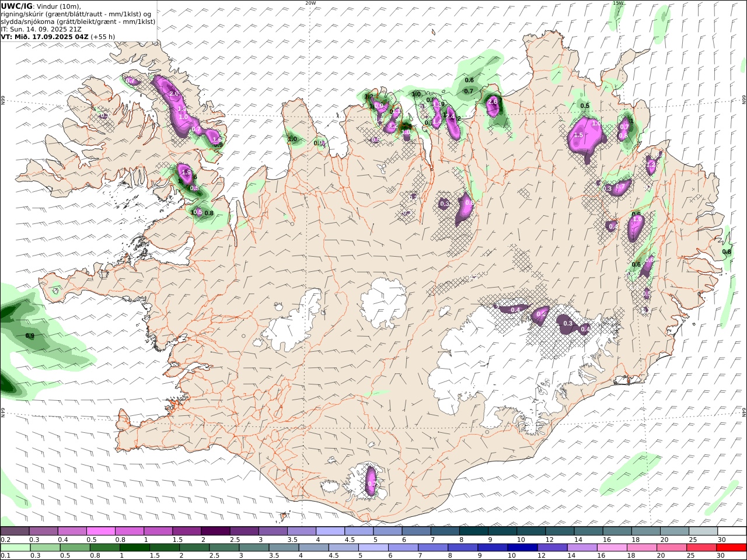Click the '(+55 h)' forecast offset text
This screenshot has width=747, height=560.
coord(103,37)
